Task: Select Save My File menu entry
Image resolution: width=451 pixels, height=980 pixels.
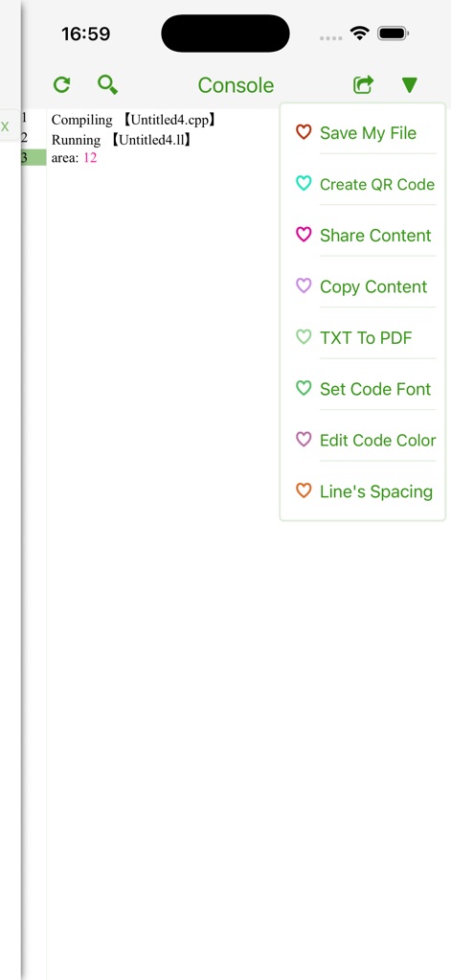Action: pyautogui.click(x=363, y=132)
